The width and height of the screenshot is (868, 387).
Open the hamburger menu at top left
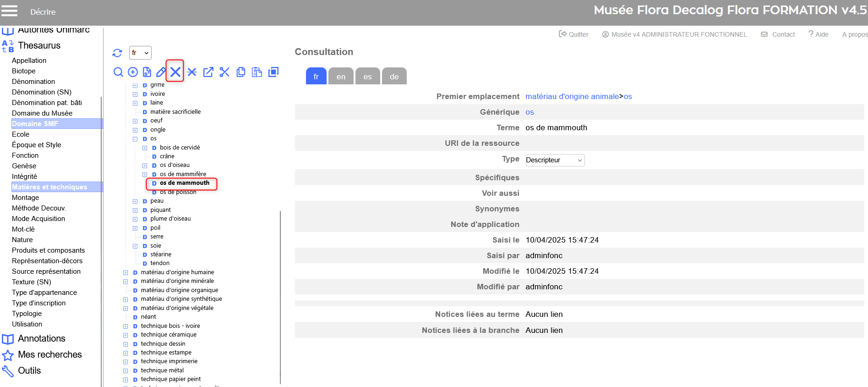pos(9,11)
